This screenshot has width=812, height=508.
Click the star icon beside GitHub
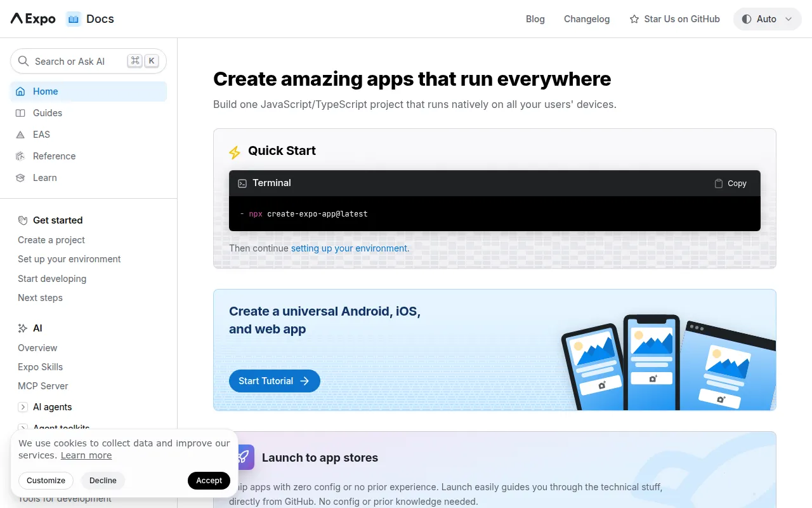[634, 19]
